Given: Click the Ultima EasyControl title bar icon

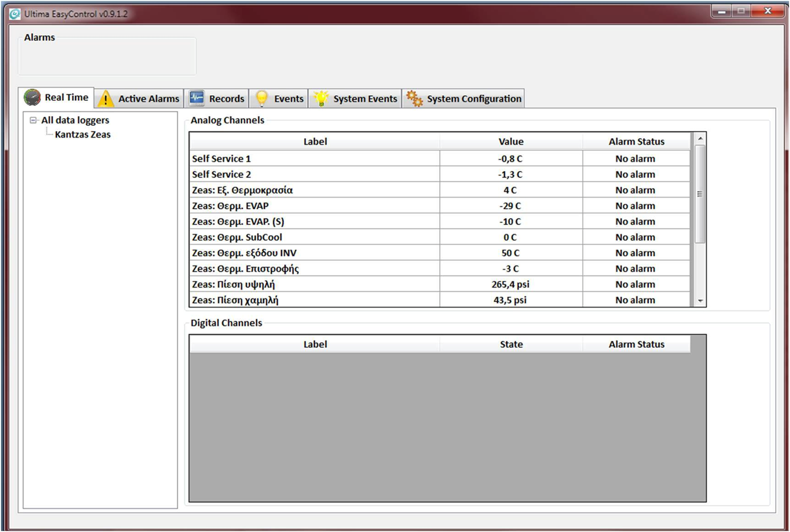Looking at the screenshot, I should coord(15,14).
